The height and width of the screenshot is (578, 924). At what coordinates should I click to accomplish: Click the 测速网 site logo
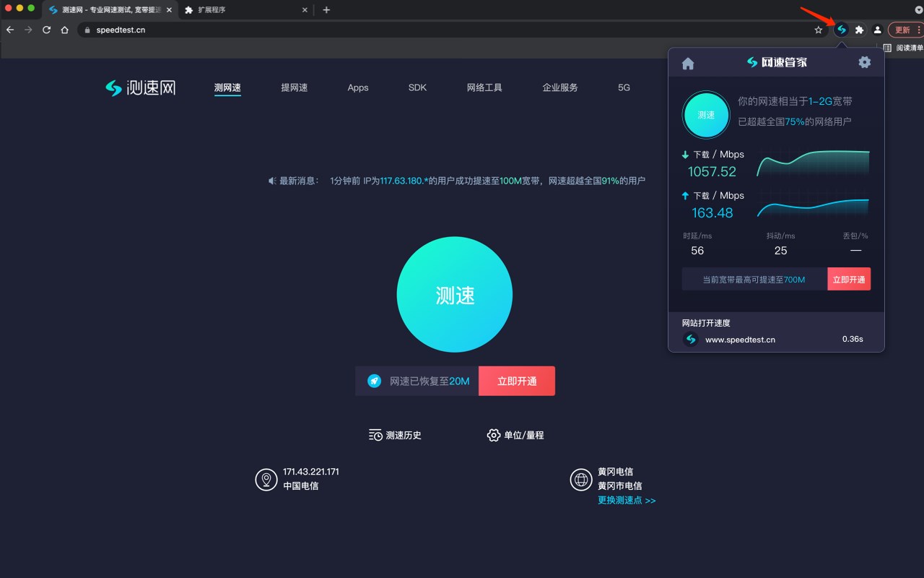coord(141,87)
